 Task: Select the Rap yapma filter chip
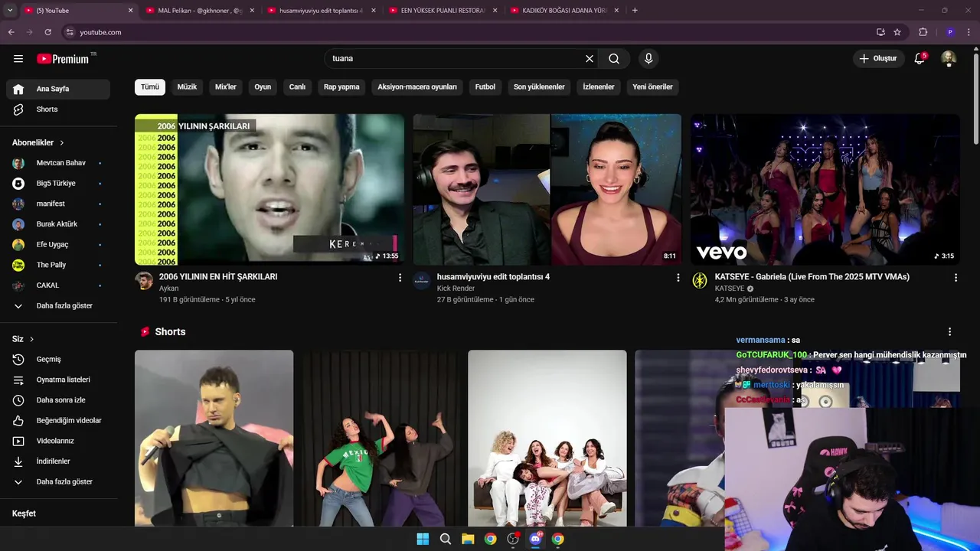[341, 87]
